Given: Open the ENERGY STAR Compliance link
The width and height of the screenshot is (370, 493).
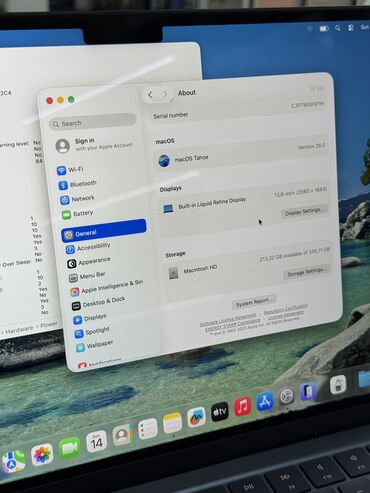Looking at the screenshot, I should tap(233, 325).
